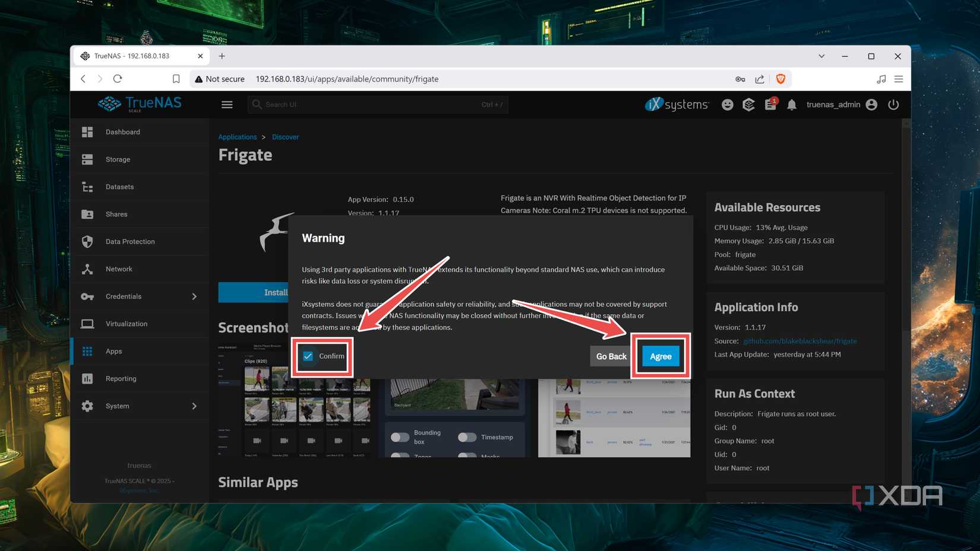980x551 pixels.
Task: Click the System gear icon
Action: pos(87,406)
